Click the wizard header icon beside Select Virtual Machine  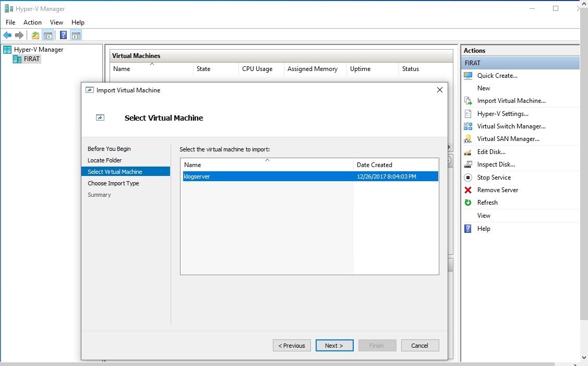100,118
